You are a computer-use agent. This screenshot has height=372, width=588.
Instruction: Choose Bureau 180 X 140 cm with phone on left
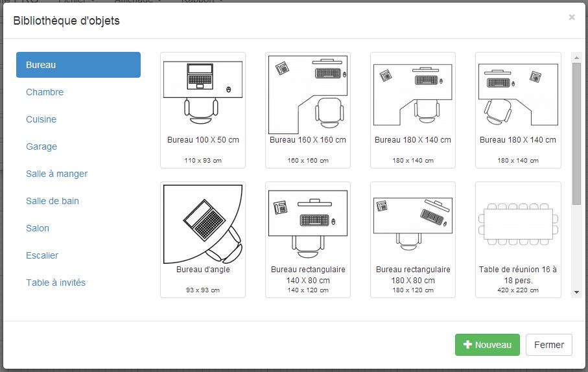click(x=412, y=110)
